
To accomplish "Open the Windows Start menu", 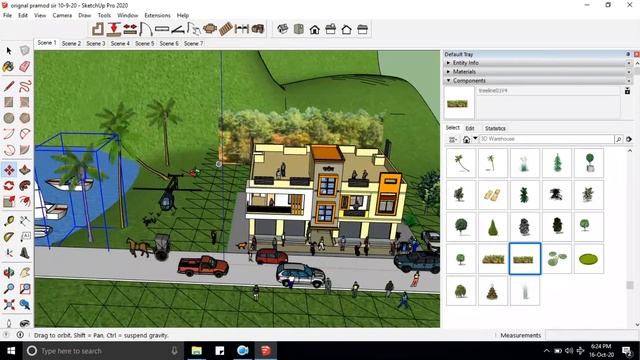I will (11, 351).
